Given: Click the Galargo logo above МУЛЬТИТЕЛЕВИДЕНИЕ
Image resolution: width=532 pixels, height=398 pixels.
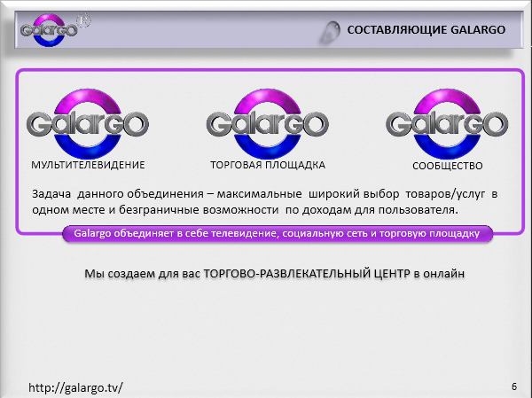Looking at the screenshot, I should (x=88, y=124).
